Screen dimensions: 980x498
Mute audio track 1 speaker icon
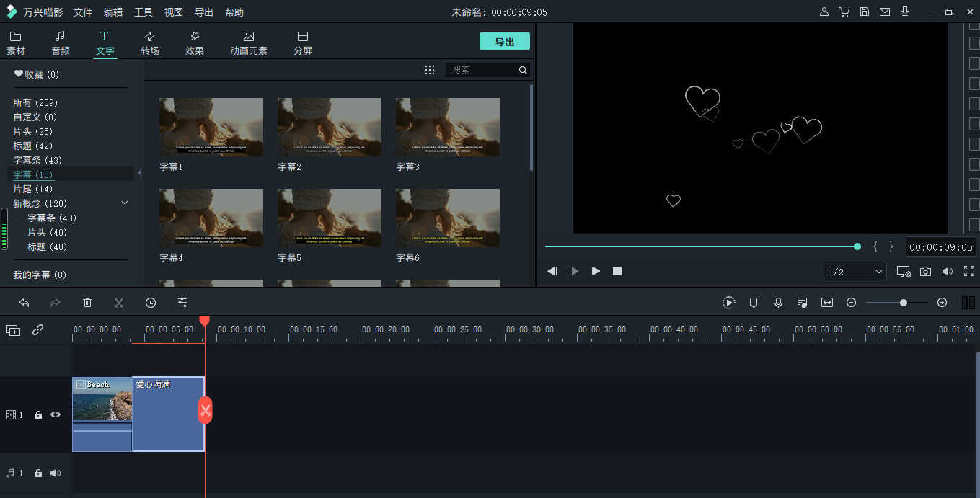(56, 473)
